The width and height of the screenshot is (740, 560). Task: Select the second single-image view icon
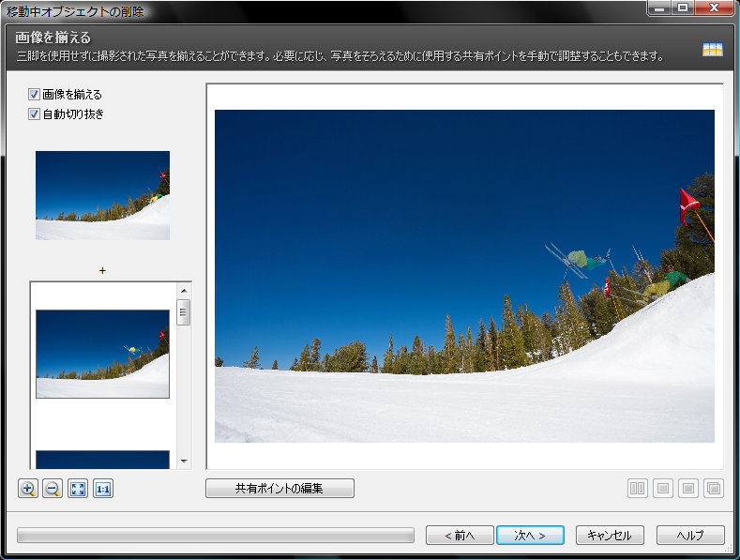(662, 488)
